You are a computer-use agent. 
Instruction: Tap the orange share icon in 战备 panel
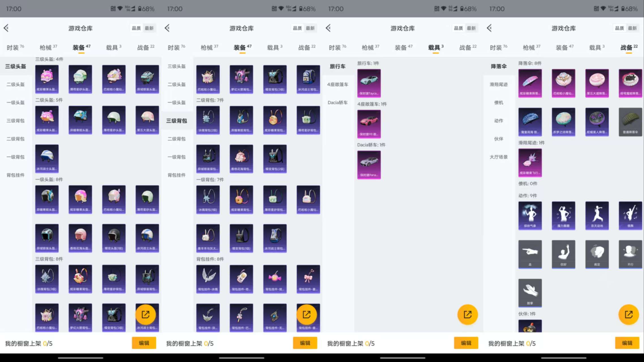pyautogui.click(x=629, y=314)
